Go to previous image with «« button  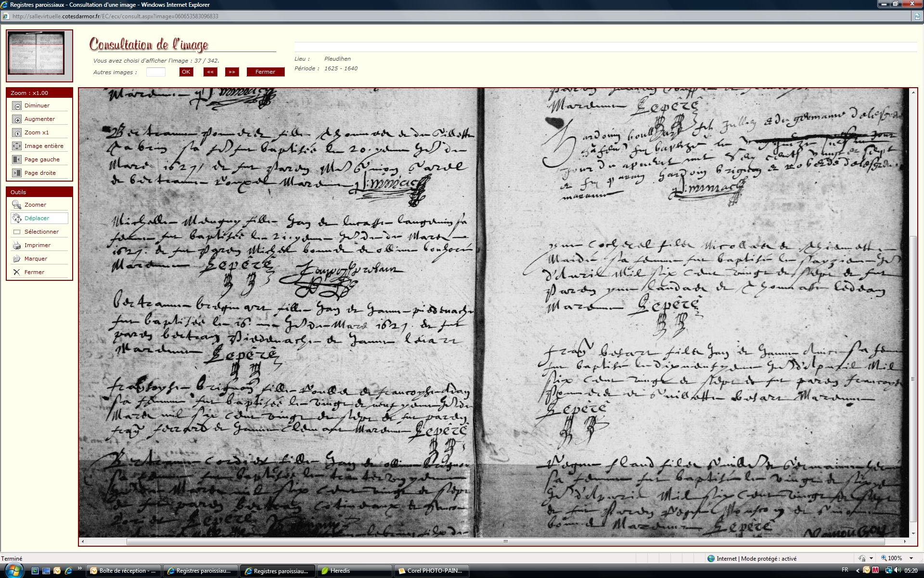tap(210, 72)
